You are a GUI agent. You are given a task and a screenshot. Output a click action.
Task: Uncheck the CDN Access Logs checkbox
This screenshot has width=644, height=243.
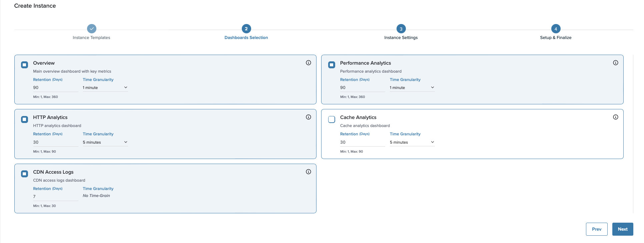click(x=25, y=174)
